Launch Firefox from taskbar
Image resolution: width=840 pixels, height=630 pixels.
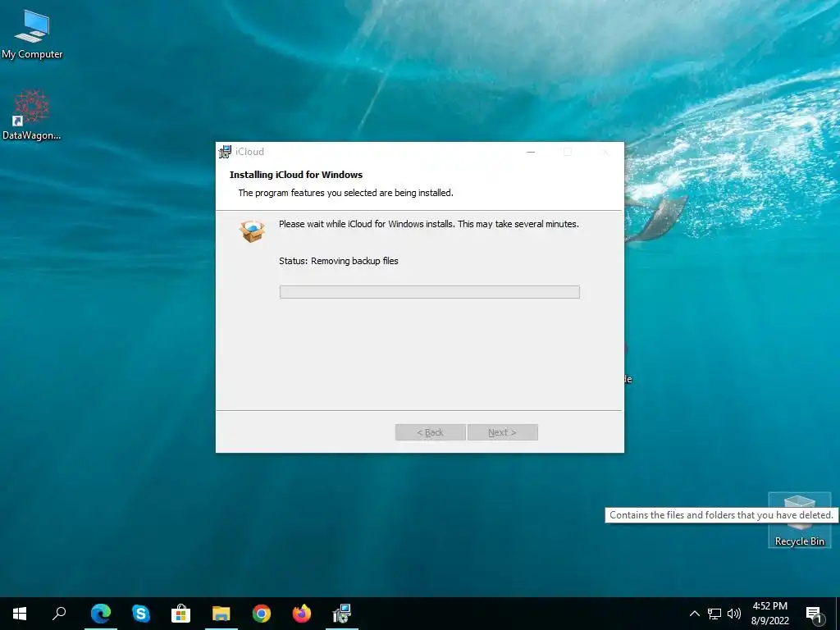tap(302, 614)
